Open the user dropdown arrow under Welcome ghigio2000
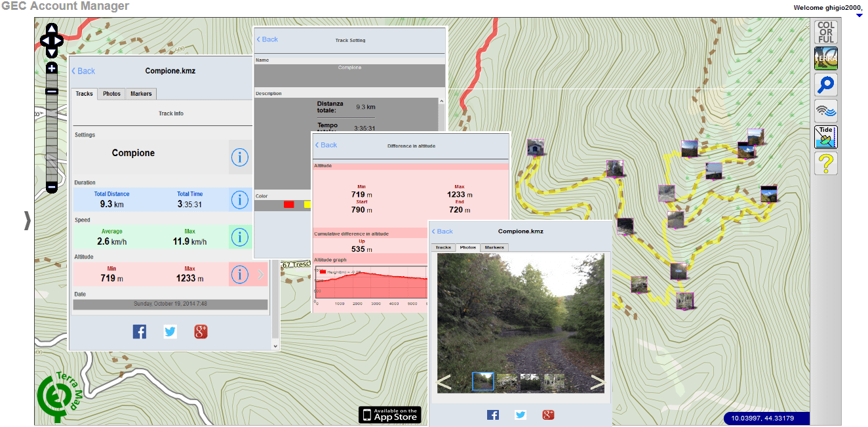This screenshot has height=427, width=868. 859,14
